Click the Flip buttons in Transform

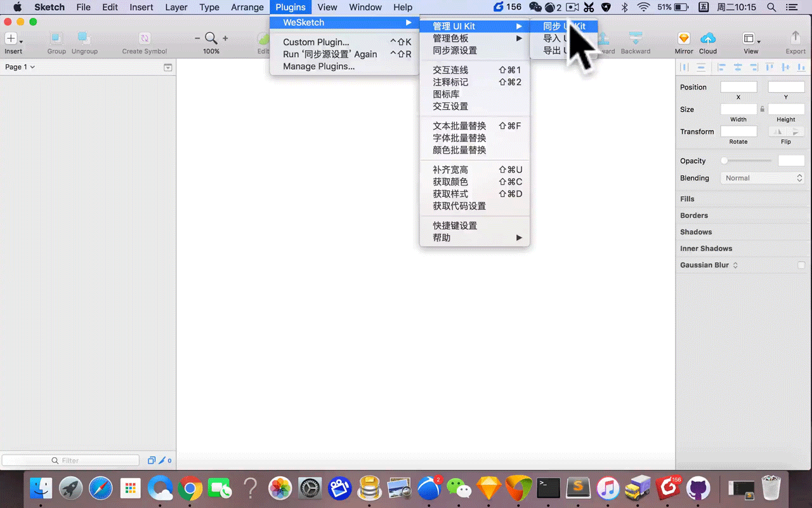click(x=786, y=131)
